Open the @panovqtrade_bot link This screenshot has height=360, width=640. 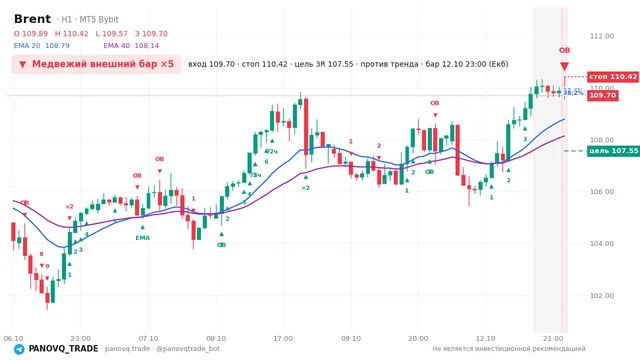pyautogui.click(x=188, y=349)
